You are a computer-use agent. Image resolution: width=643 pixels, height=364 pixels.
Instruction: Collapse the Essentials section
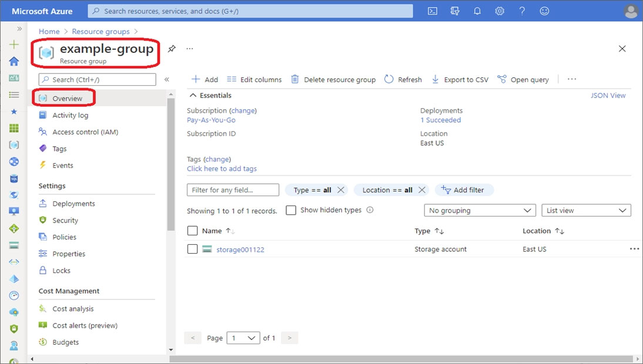(x=210, y=95)
